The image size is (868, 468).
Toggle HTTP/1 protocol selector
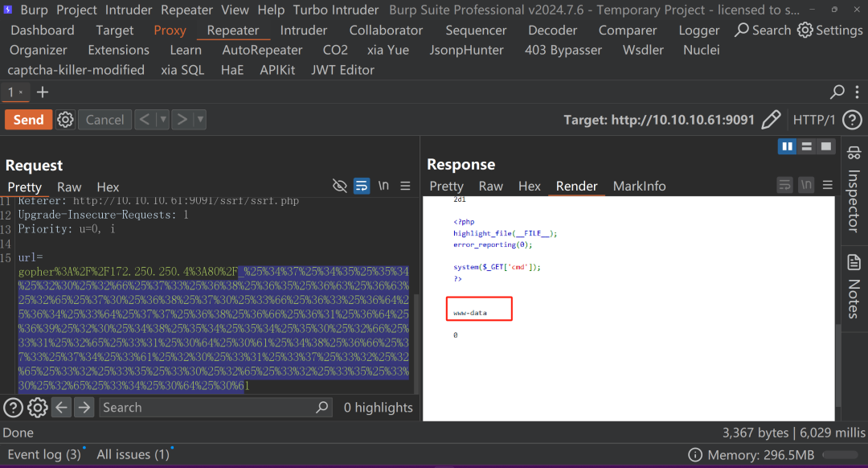pyautogui.click(x=813, y=120)
